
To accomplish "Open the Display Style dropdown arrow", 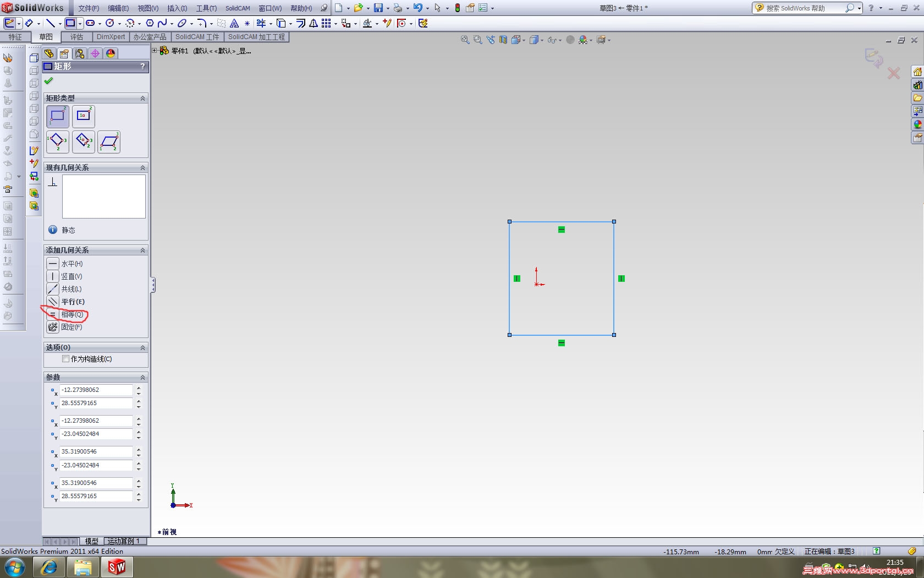I will point(541,40).
